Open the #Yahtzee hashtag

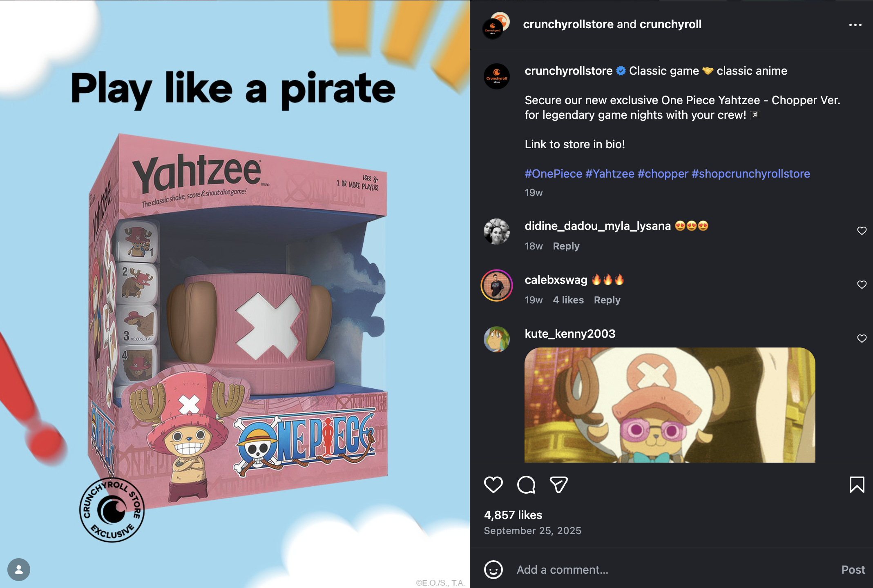610,174
